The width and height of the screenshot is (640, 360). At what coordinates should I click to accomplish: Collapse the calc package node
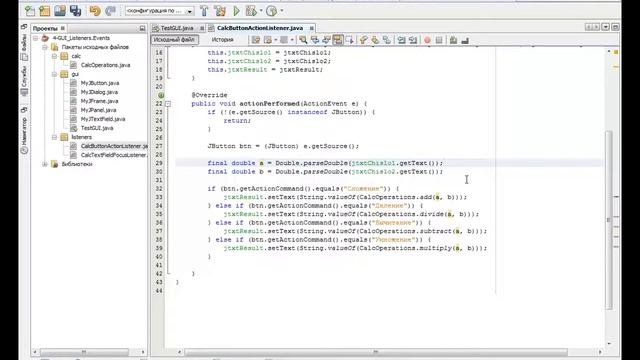(x=54, y=56)
